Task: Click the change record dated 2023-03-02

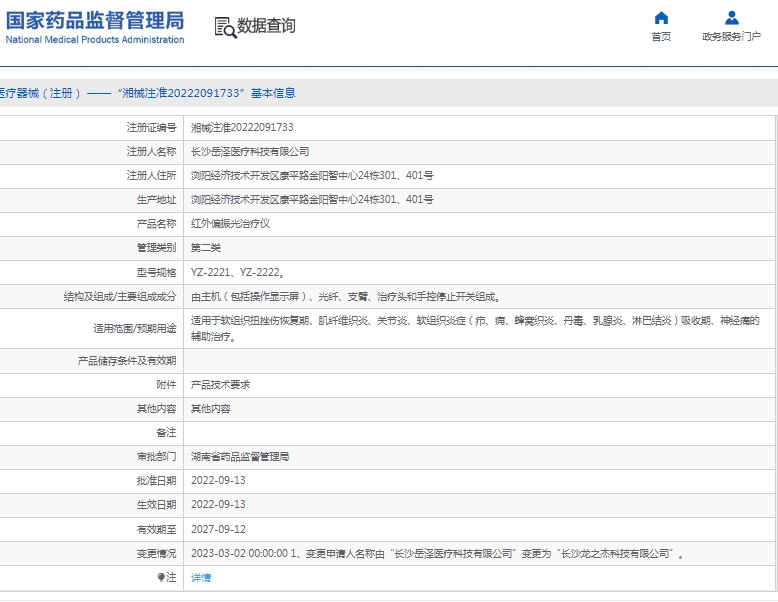Action: coord(438,553)
